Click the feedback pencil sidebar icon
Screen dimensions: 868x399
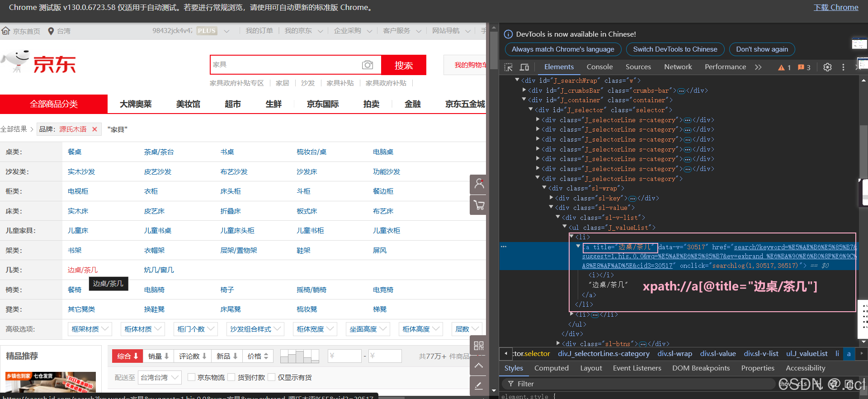tap(479, 385)
